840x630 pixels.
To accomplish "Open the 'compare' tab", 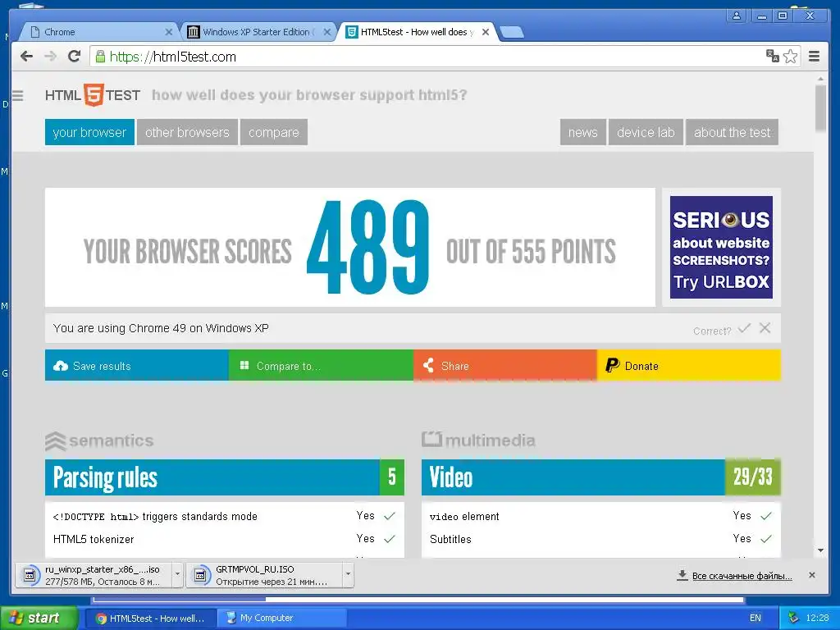I will 274,132.
